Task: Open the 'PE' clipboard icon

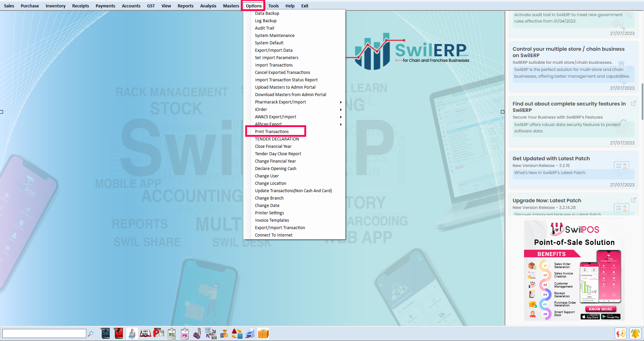Action: point(185,333)
